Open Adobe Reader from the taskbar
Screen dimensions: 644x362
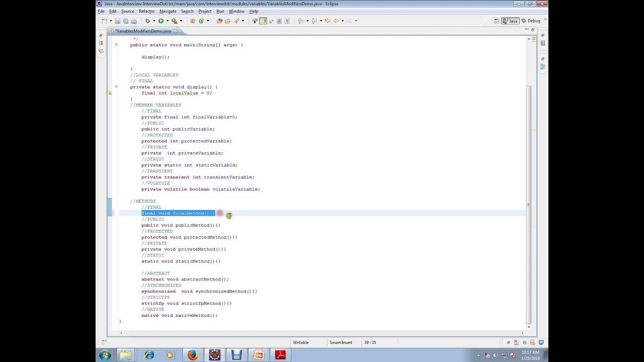(x=280, y=355)
